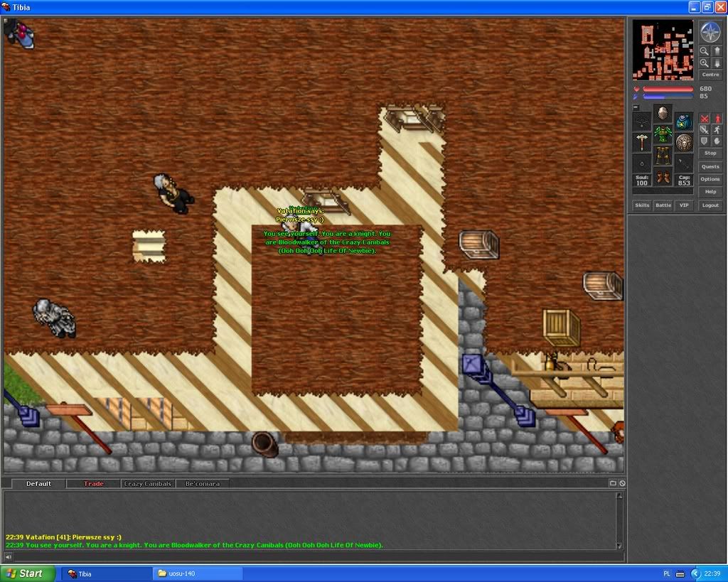Viewport: 728px width, 582px height.
Task: Click the white-haired character in black
Action: tap(174, 194)
